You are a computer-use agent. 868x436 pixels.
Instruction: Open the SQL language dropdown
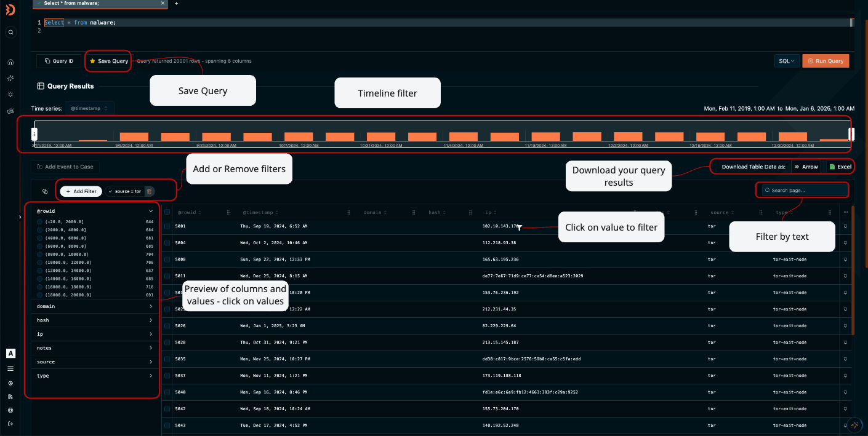click(x=786, y=61)
